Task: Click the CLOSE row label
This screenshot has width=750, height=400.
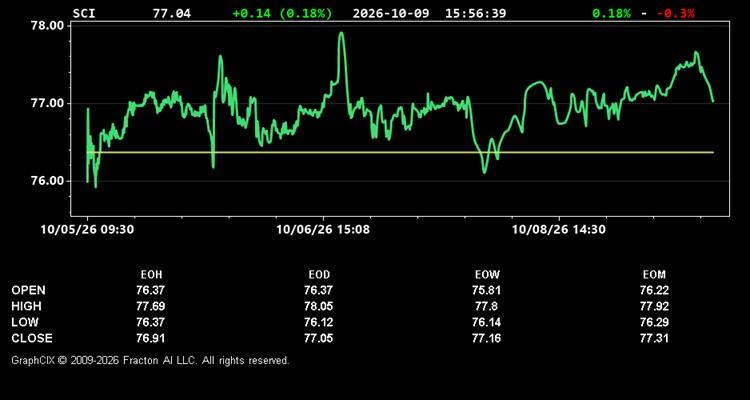Action: pos(32,338)
